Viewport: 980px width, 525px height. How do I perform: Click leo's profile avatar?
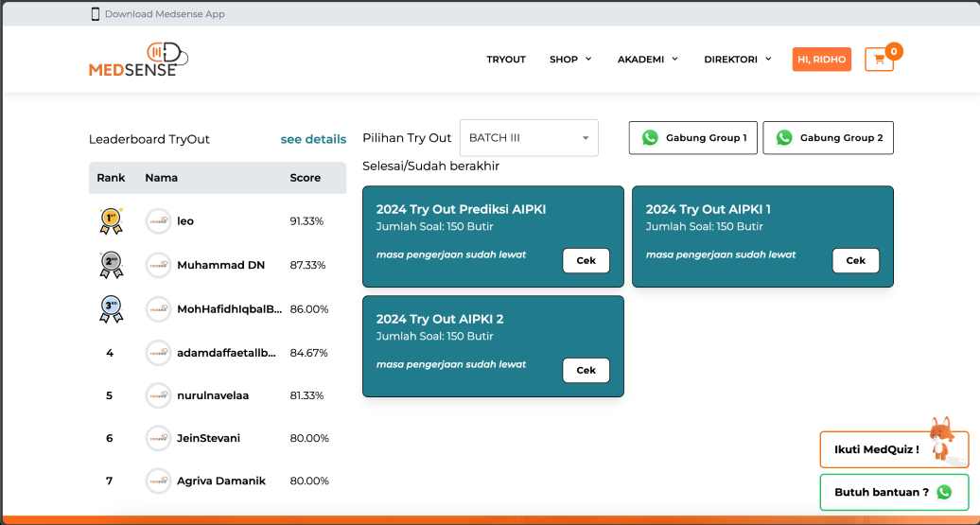pos(158,221)
